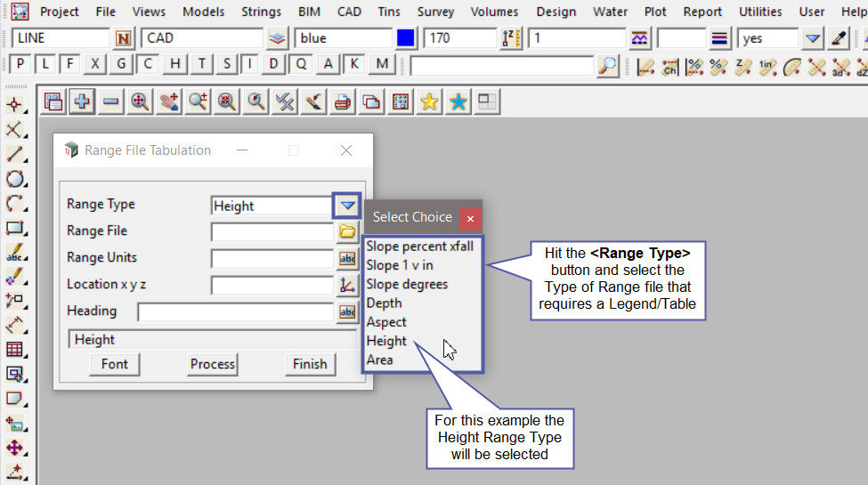The width and height of the screenshot is (868, 485).
Task: Select the table tool in sidebar
Action: (15, 350)
